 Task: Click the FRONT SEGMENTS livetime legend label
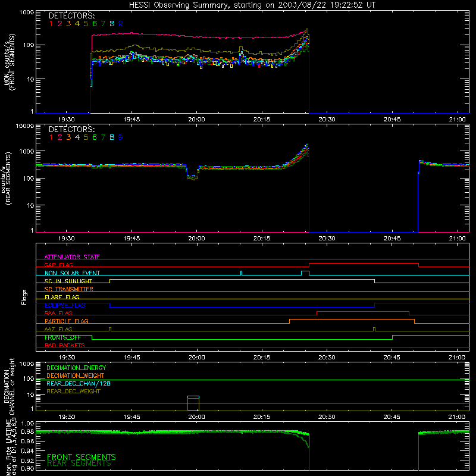[82, 457]
